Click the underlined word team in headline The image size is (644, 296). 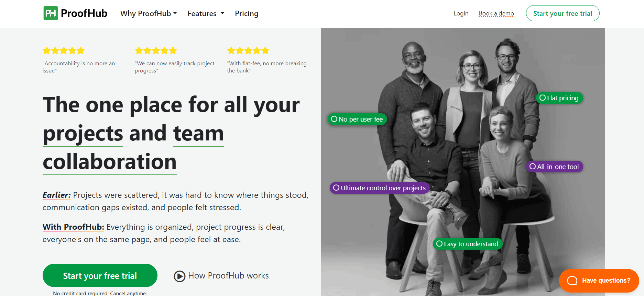(198, 134)
